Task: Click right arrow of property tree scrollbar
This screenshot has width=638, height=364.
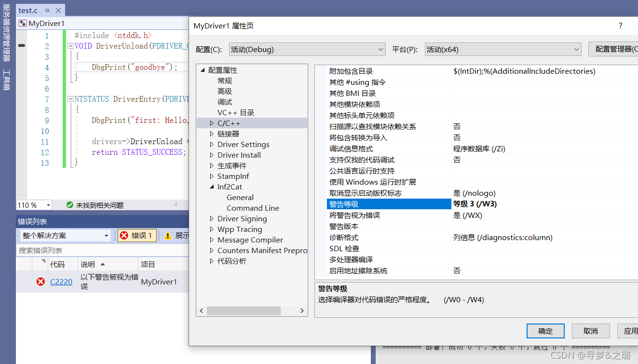Action: coord(303,311)
